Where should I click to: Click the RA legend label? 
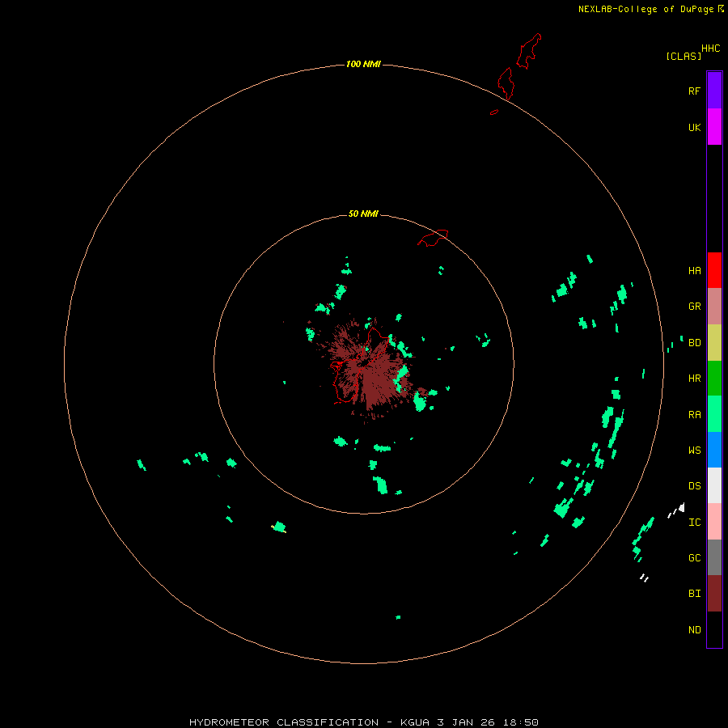694,415
